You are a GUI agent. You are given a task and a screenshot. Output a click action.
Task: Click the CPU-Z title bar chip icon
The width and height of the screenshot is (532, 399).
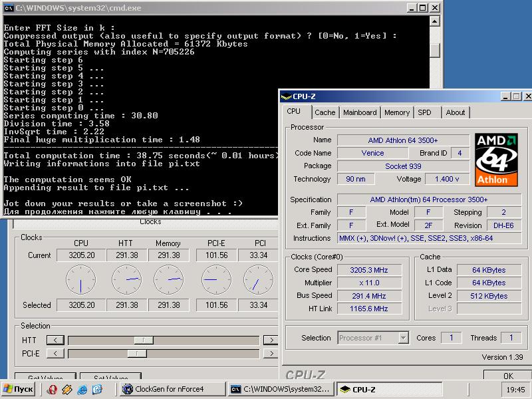(287, 96)
